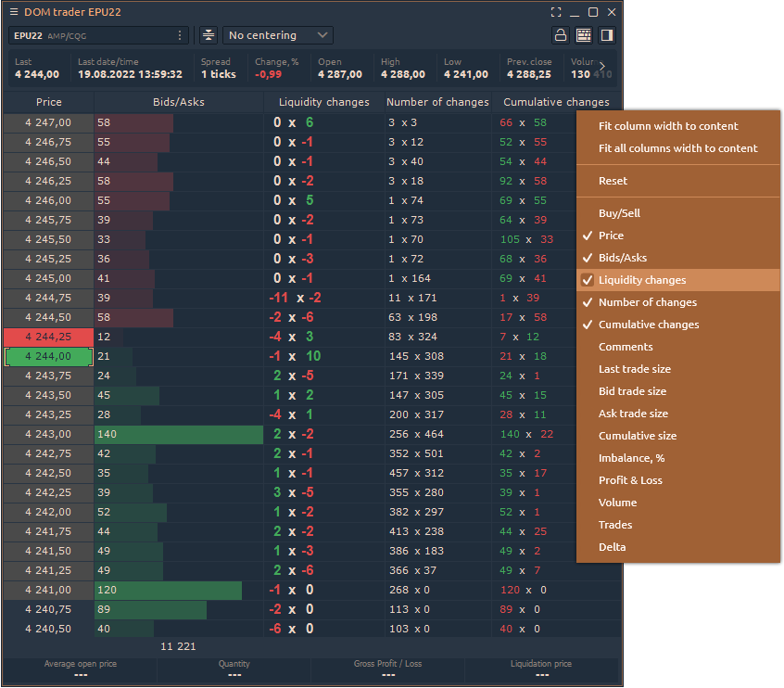Uncheck the Number of changes column

[x=647, y=302]
